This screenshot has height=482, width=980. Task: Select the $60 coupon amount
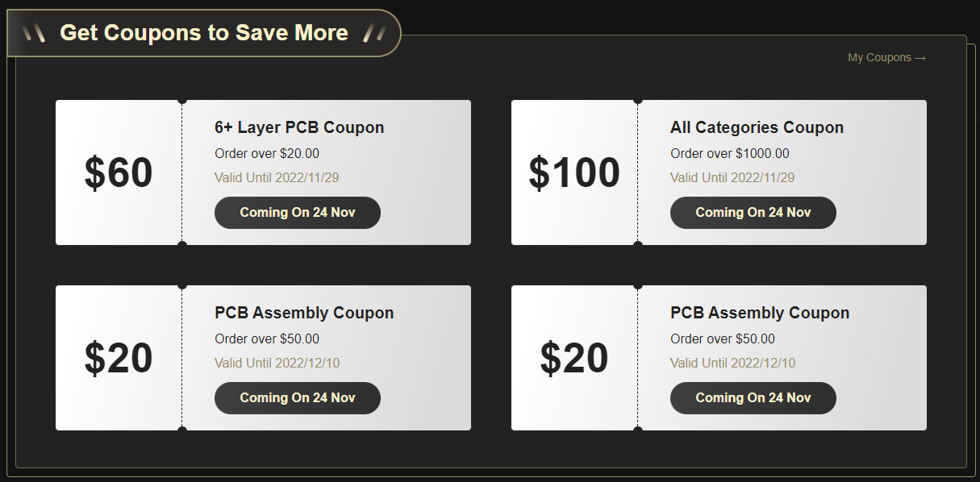tap(119, 173)
